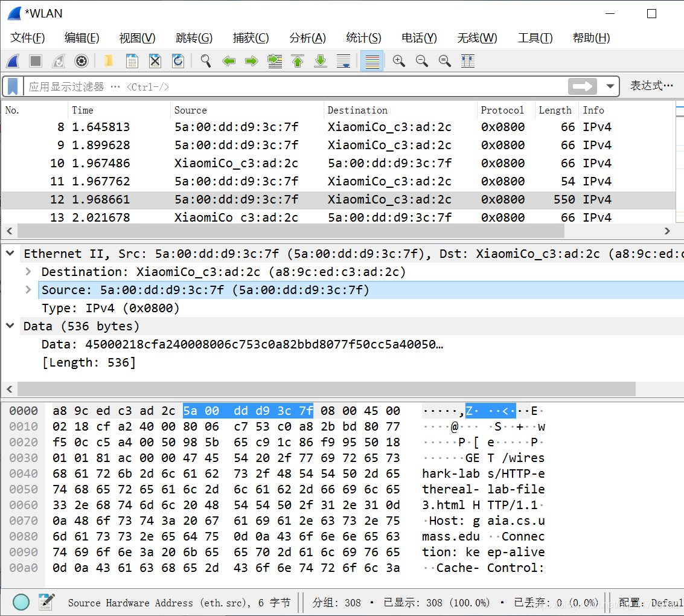Open the 帮助(H) menu

pos(591,38)
